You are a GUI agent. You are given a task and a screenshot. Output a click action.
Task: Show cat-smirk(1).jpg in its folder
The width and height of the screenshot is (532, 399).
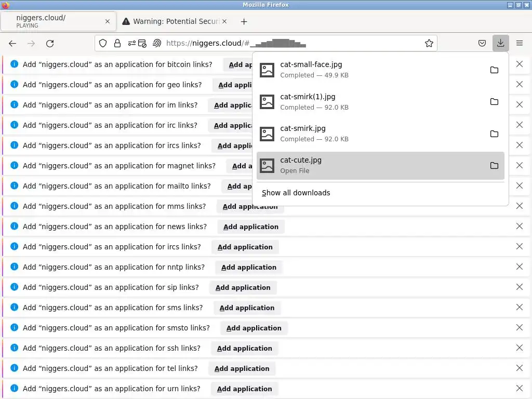(x=495, y=102)
